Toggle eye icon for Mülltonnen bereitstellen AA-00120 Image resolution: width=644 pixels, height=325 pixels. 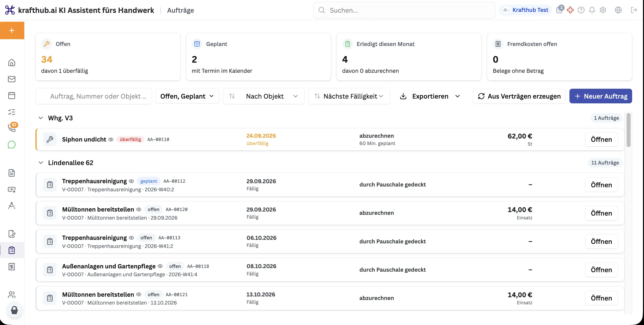pos(139,210)
